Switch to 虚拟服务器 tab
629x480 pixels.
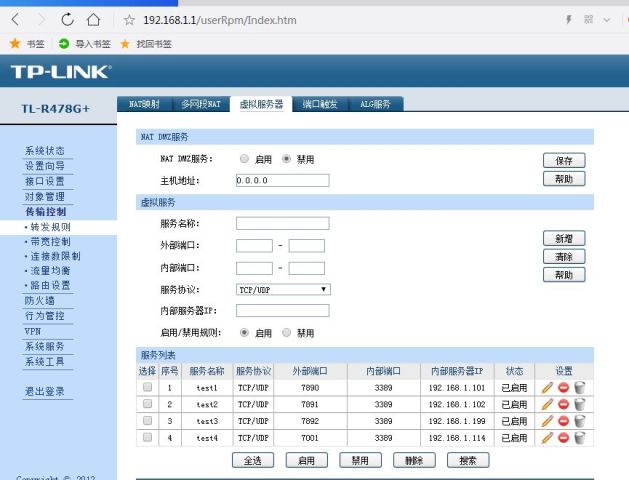click(x=261, y=104)
